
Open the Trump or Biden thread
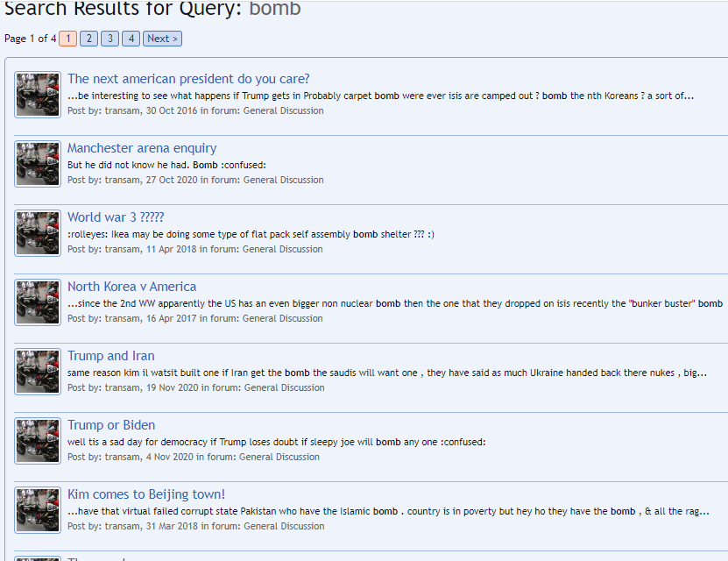(x=111, y=425)
